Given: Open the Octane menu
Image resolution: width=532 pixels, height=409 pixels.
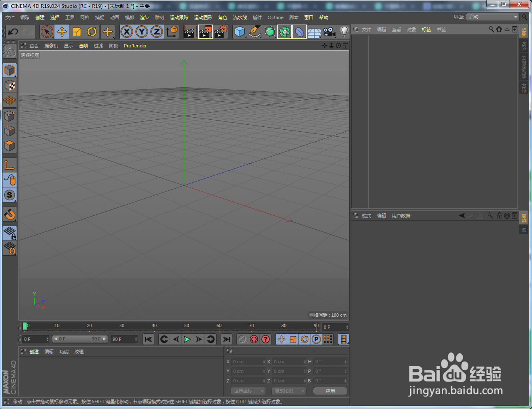Looking at the screenshot, I should click(x=276, y=17).
